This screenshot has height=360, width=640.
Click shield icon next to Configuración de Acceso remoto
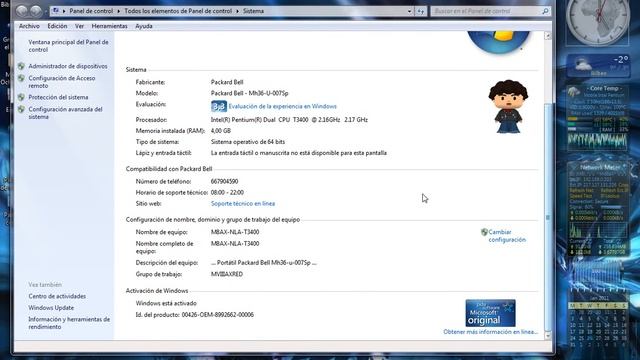[x=21, y=78]
